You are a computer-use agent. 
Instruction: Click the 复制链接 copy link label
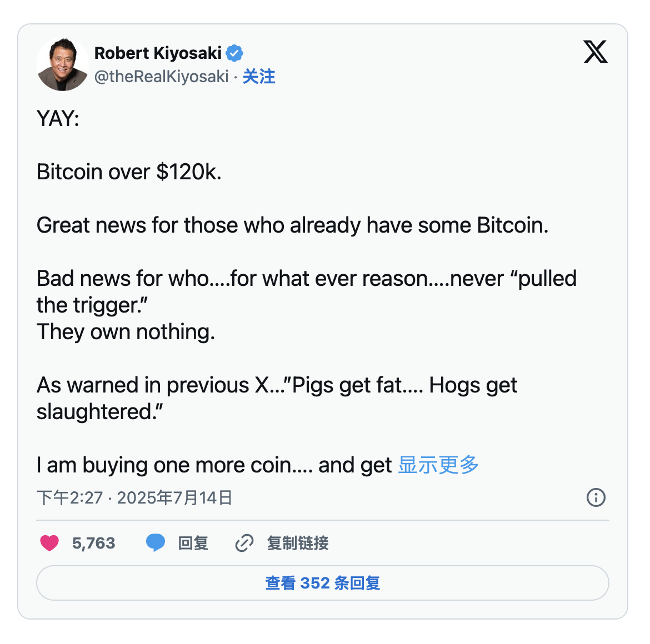coord(298,543)
